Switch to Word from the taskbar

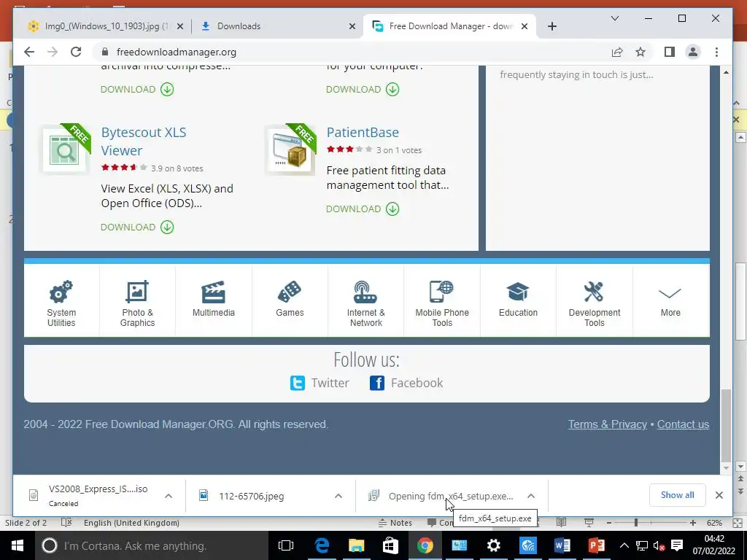click(562, 545)
